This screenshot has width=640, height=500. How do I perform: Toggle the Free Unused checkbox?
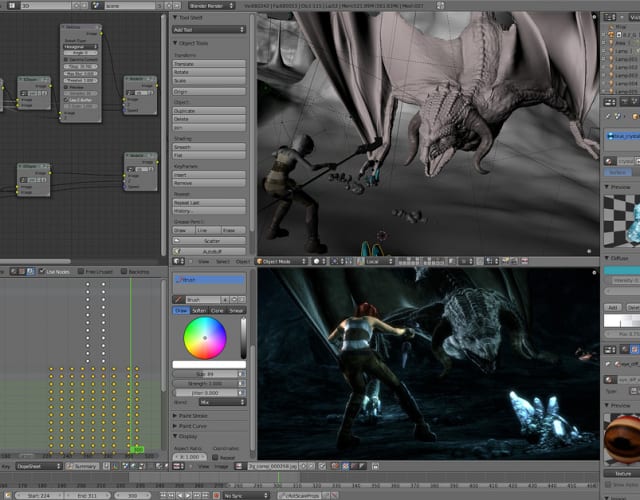pyautogui.click(x=80, y=271)
